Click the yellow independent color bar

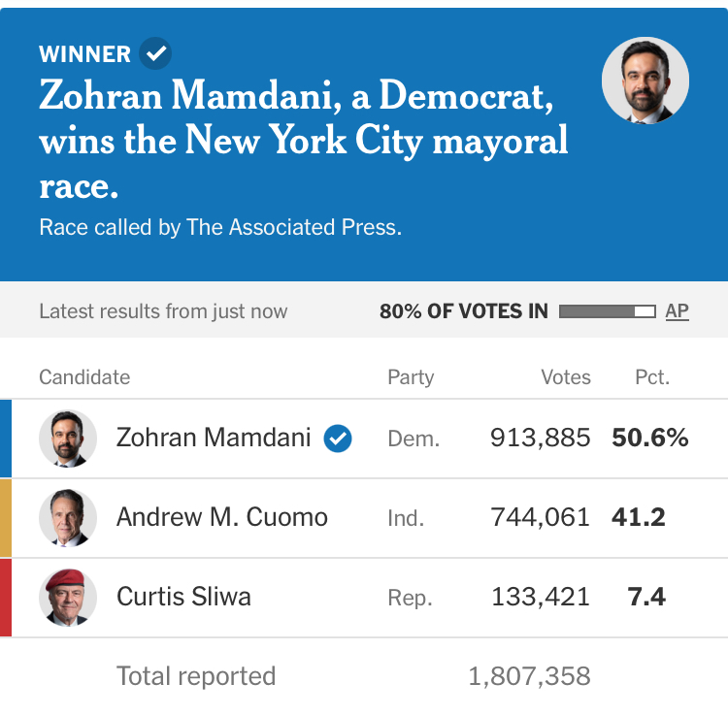click(x=5, y=518)
